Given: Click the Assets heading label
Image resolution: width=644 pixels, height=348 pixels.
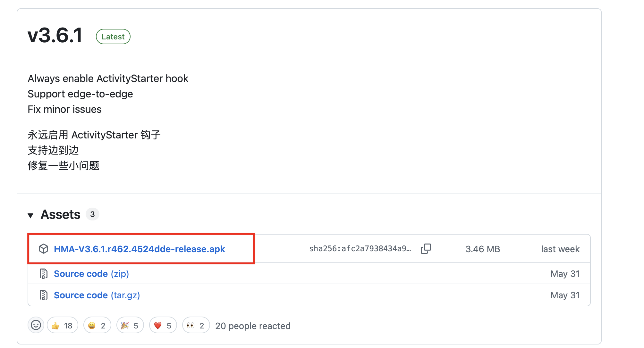Looking at the screenshot, I should 60,214.
